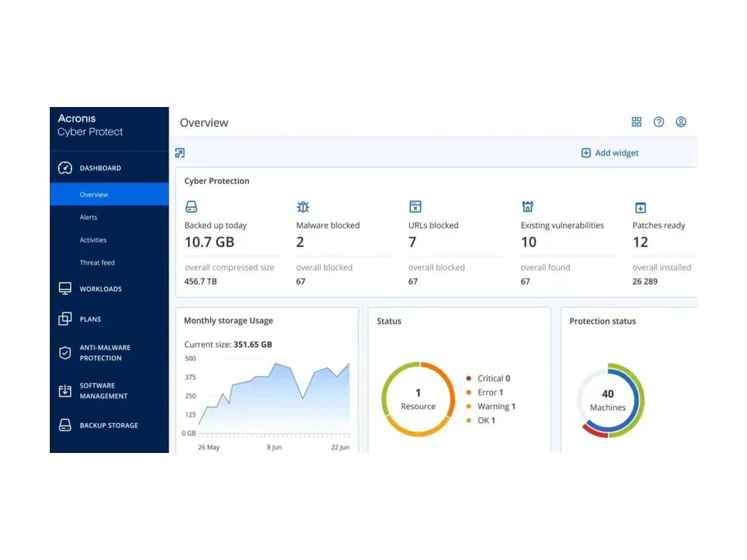
Task: Click the 40 Machines protection donut chart
Action: coord(610,400)
